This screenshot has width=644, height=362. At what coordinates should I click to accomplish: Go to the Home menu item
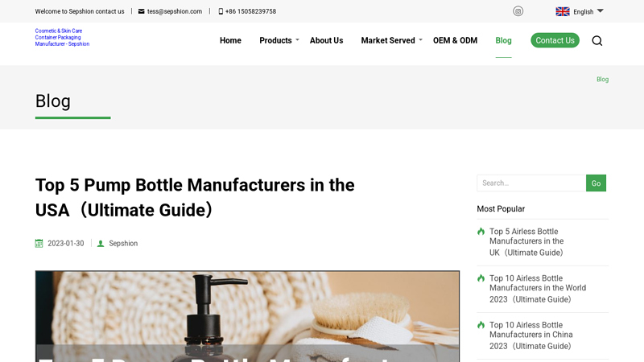230,41
